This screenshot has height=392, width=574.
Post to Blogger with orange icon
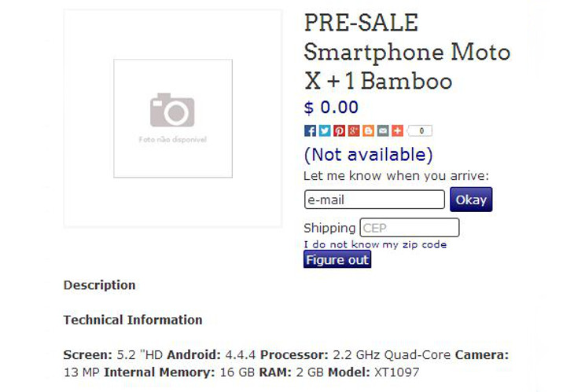tap(368, 131)
